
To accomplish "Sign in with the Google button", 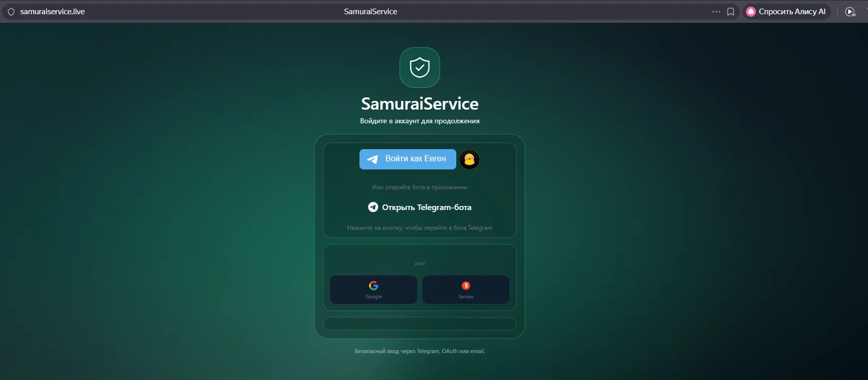I will pyautogui.click(x=374, y=290).
